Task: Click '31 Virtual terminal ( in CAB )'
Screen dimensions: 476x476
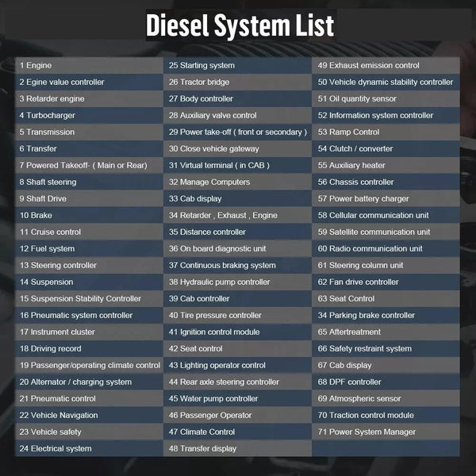Action: (237, 166)
